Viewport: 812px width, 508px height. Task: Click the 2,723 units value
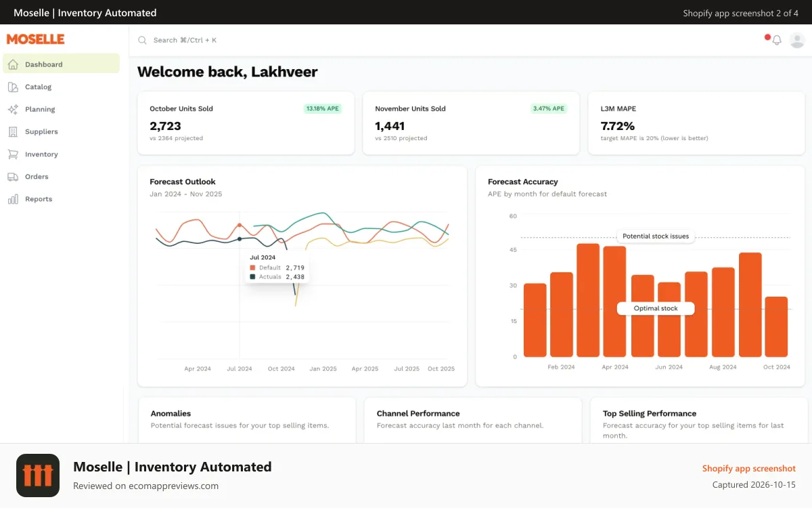tap(165, 126)
